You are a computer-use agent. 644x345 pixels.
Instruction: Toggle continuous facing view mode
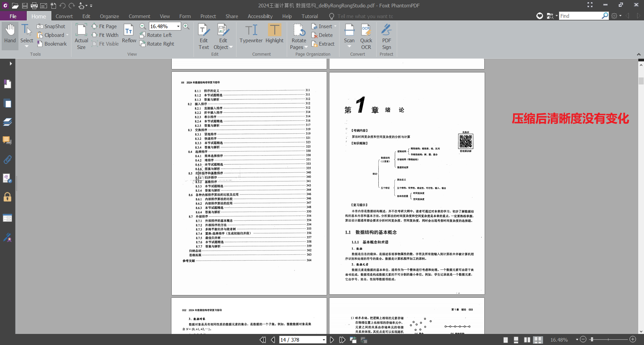click(538, 340)
